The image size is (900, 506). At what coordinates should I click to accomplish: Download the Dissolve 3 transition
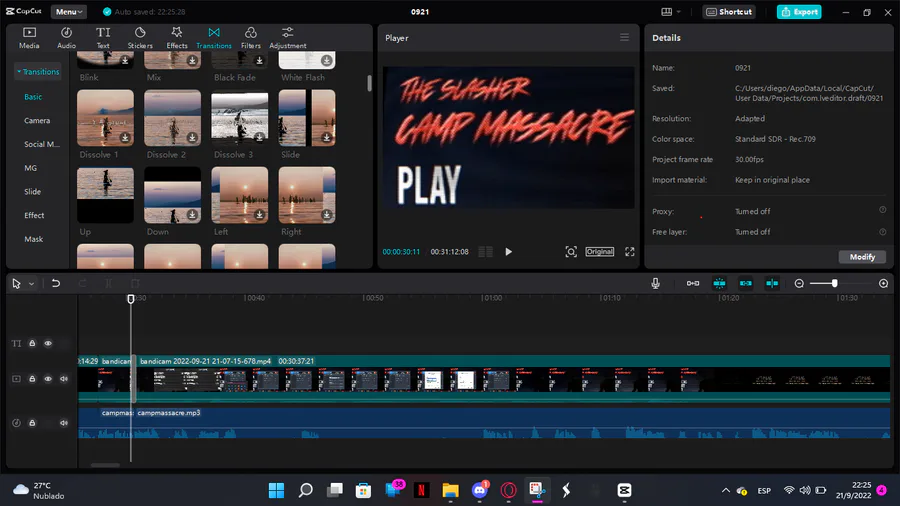coord(259,138)
